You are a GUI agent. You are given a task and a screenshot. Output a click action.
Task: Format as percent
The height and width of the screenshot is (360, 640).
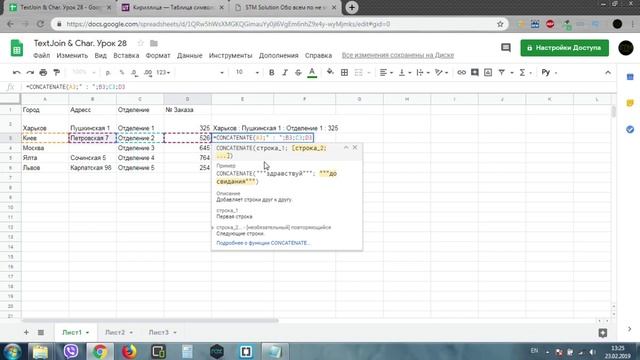click(122, 73)
